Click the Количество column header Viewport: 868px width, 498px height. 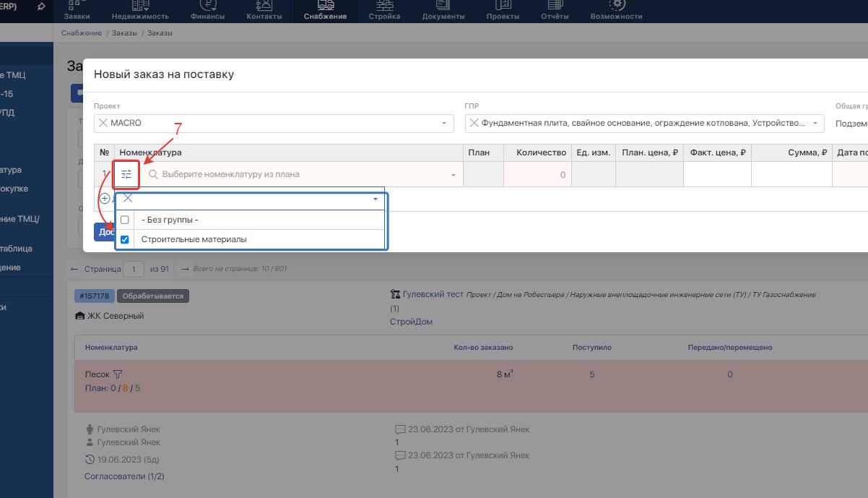pos(542,153)
